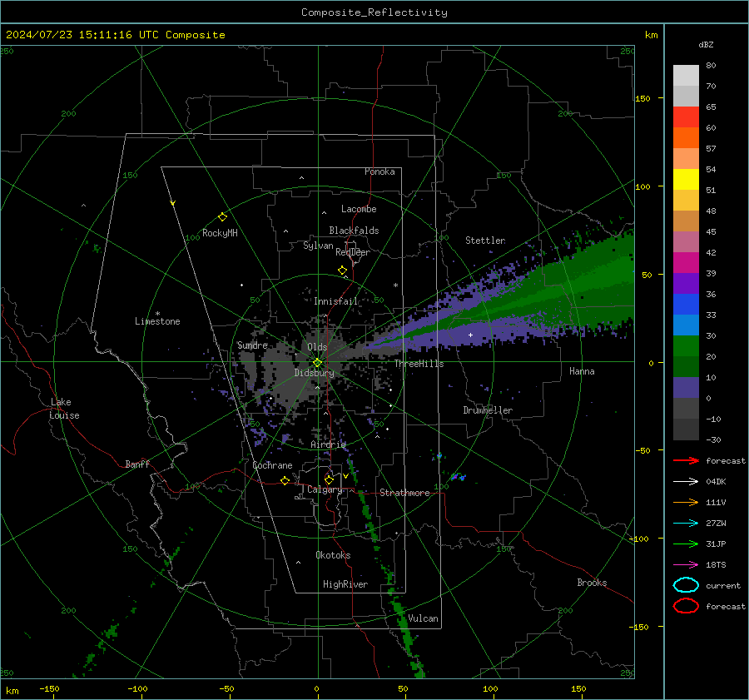Select the Banff label
749x700 pixels.
coord(137,464)
